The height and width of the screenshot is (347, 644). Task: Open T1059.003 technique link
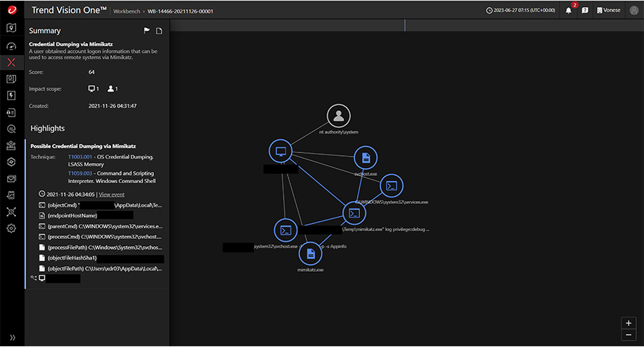coord(80,173)
